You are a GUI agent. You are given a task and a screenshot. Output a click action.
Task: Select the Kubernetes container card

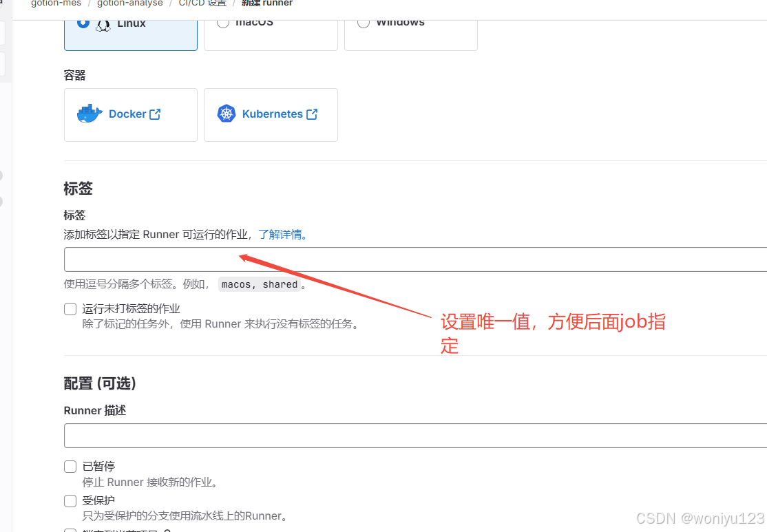click(x=270, y=114)
